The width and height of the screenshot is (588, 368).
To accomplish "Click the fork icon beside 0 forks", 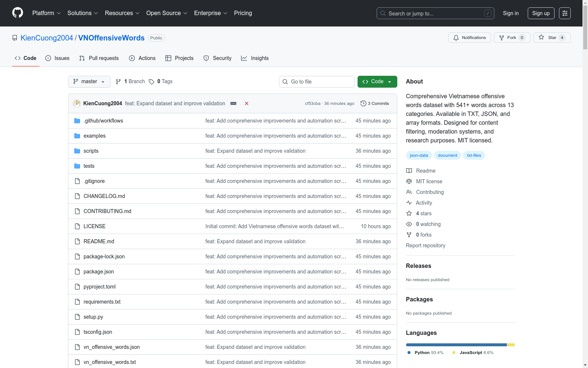I will (x=409, y=235).
